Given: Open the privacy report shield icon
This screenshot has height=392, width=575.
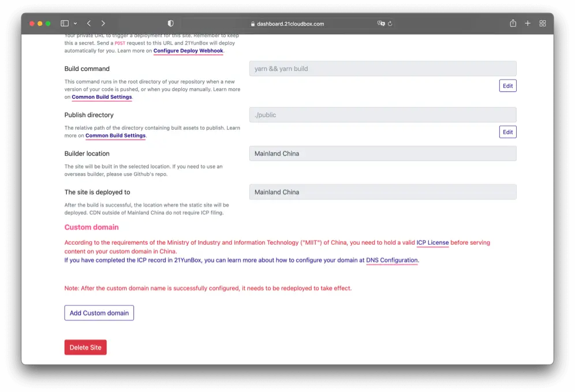Looking at the screenshot, I should click(x=170, y=24).
